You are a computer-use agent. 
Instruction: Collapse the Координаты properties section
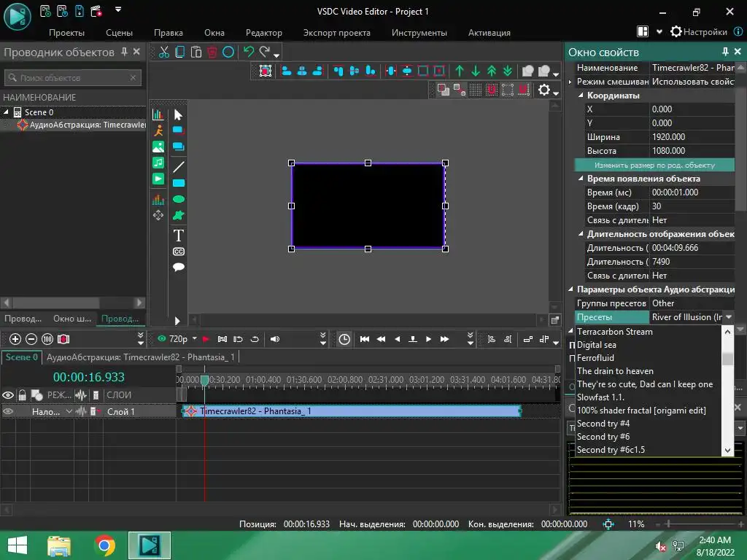tap(581, 96)
